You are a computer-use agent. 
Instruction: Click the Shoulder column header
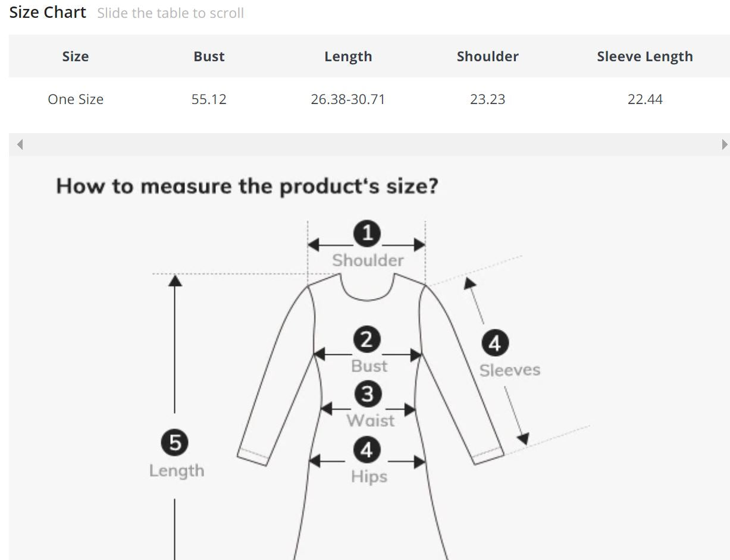[x=487, y=56]
